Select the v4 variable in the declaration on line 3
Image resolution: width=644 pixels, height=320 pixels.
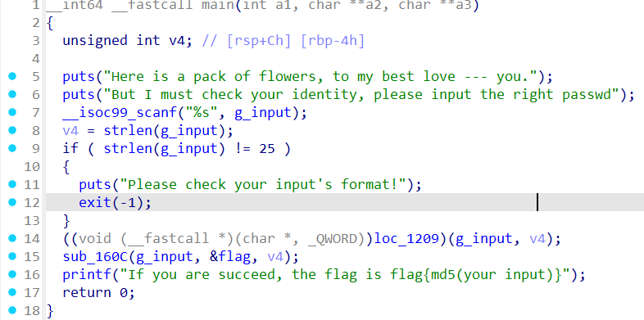[177, 41]
